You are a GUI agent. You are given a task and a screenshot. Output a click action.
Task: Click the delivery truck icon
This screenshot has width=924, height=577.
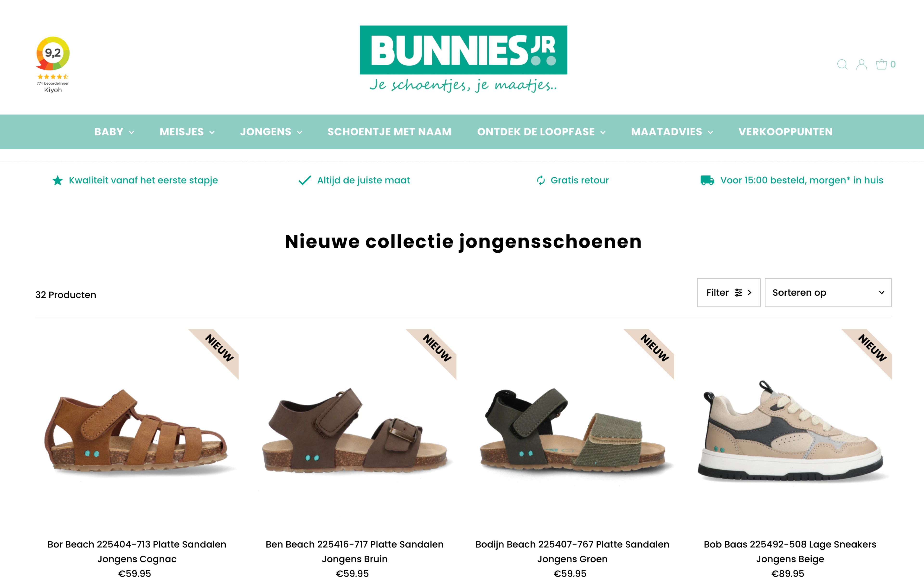pyautogui.click(x=707, y=180)
